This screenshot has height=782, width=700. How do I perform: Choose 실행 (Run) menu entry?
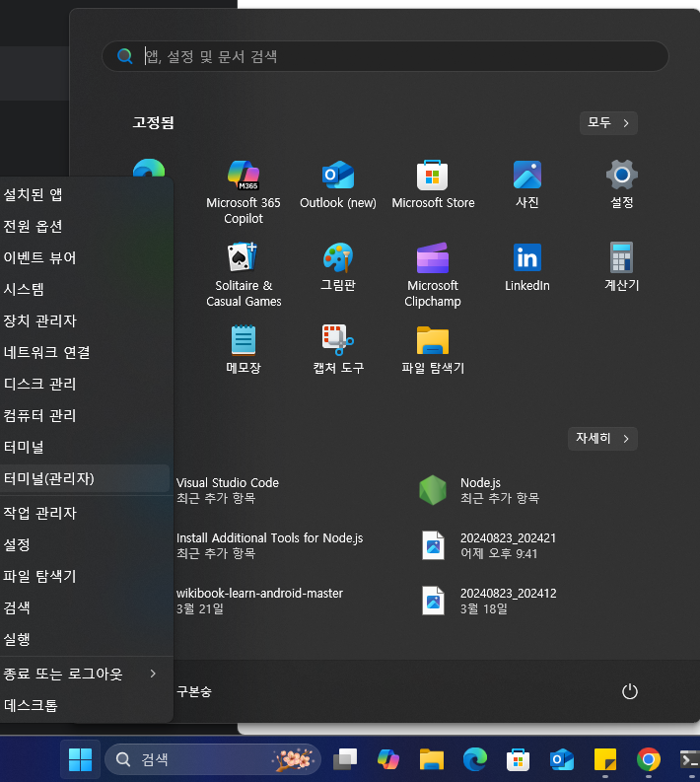pyautogui.click(x=85, y=639)
